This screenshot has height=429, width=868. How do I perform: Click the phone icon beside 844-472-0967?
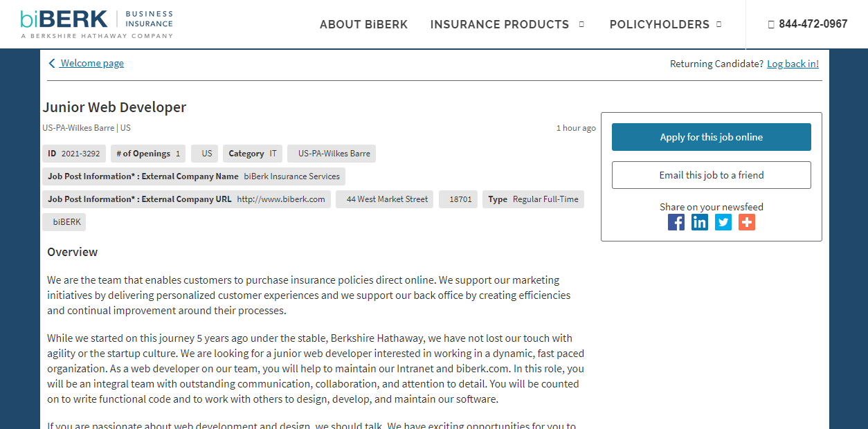(771, 24)
